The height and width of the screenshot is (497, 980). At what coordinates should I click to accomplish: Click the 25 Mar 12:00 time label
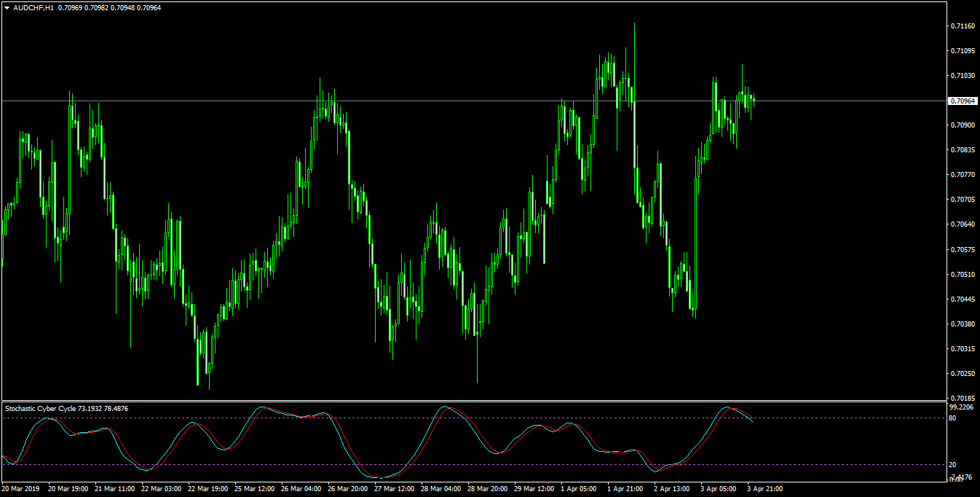tap(255, 489)
